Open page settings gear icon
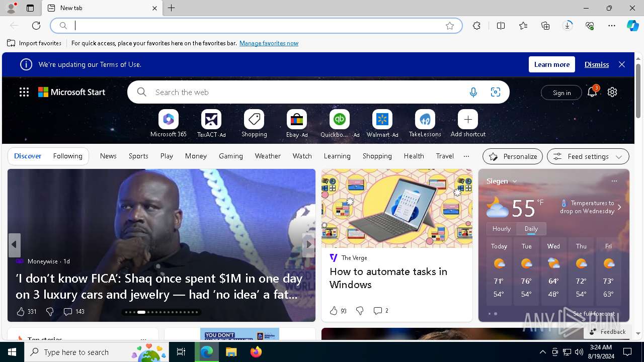This screenshot has width=644, height=362. tap(612, 92)
